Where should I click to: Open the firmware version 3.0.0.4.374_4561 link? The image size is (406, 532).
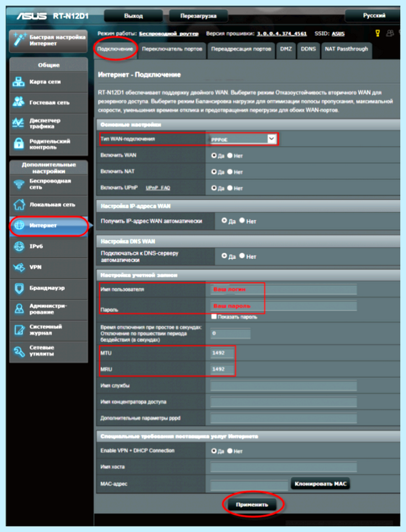[x=281, y=34]
